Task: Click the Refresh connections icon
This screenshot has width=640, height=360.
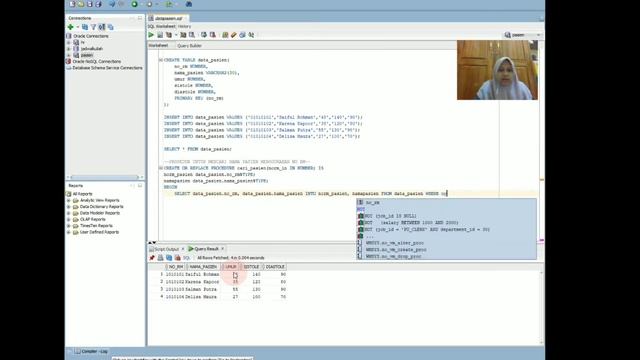Action: 85,27
